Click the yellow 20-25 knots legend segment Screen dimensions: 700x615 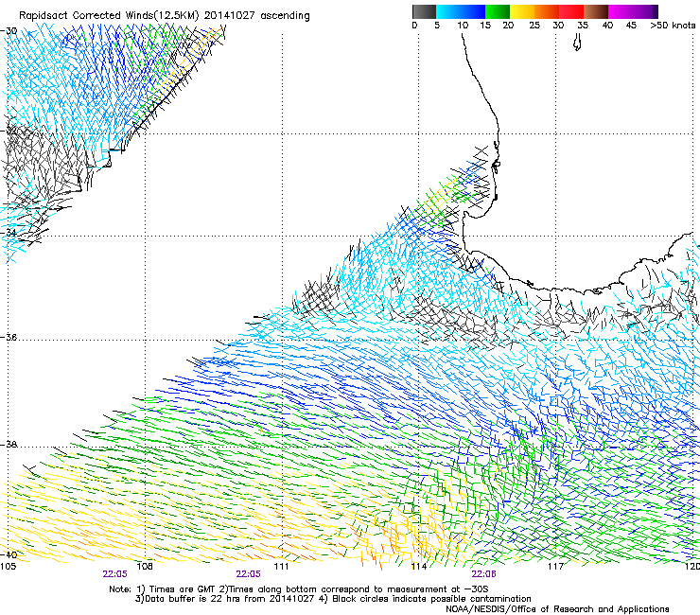[x=522, y=11]
